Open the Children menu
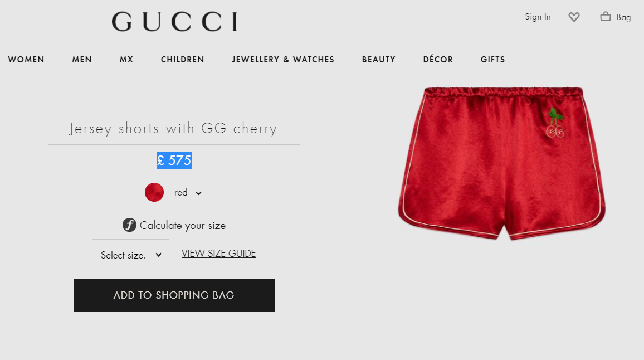This screenshot has width=644, height=360. click(182, 60)
